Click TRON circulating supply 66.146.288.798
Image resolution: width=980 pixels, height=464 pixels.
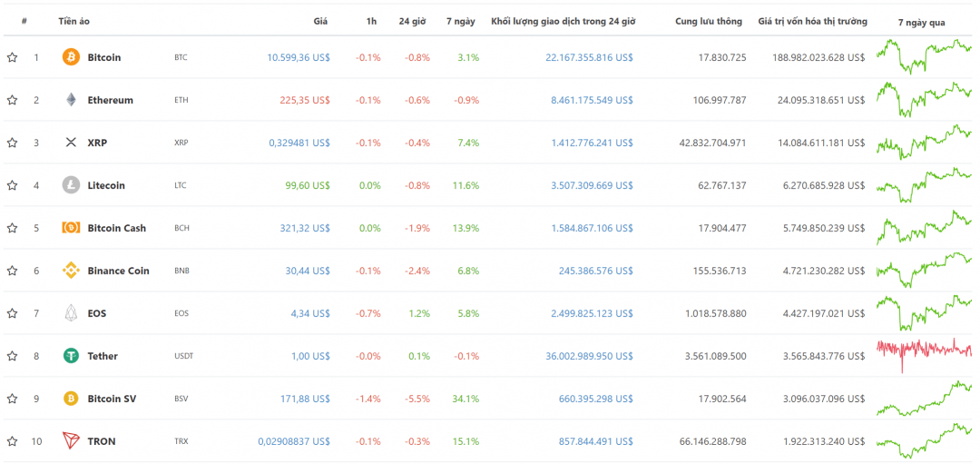[712, 441]
